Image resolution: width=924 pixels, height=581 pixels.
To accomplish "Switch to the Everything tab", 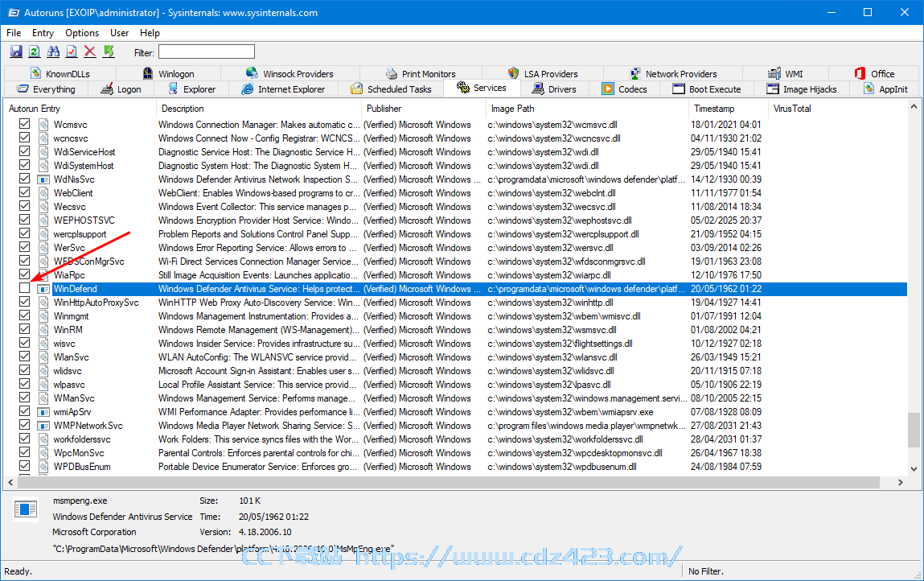I will pos(47,89).
